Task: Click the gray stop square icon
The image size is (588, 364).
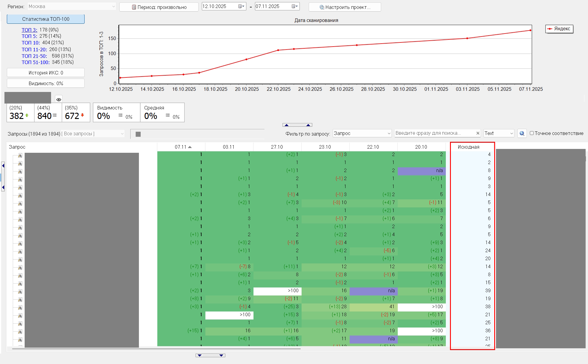Action: pos(138,134)
